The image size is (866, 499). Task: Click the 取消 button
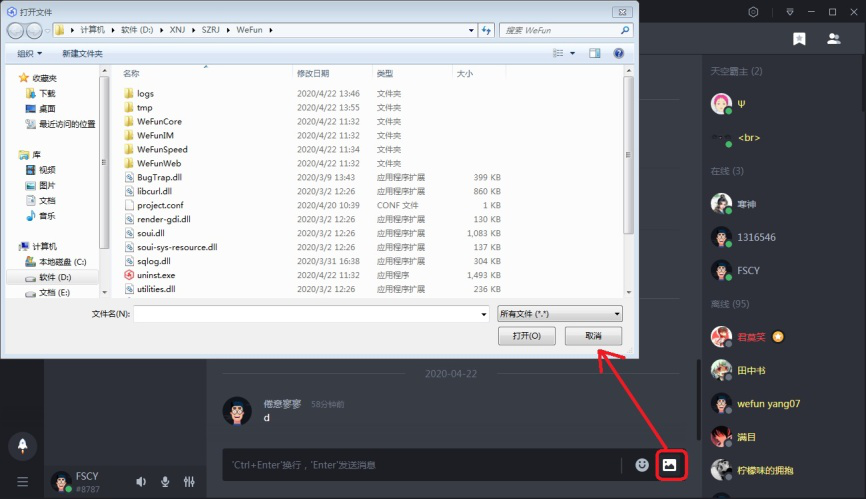pyautogui.click(x=593, y=336)
